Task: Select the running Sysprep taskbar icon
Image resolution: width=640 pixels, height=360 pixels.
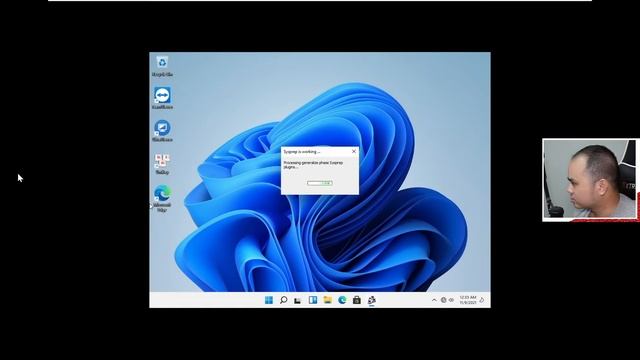Action: (x=371, y=300)
